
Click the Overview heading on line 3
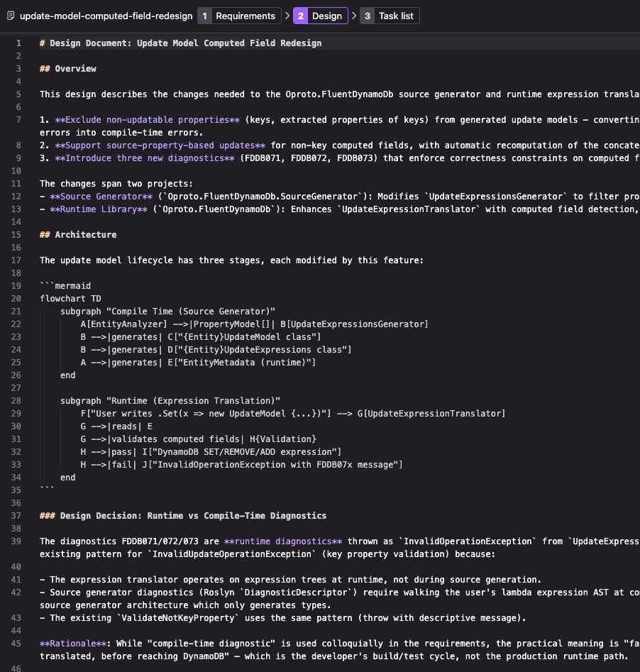coord(67,69)
